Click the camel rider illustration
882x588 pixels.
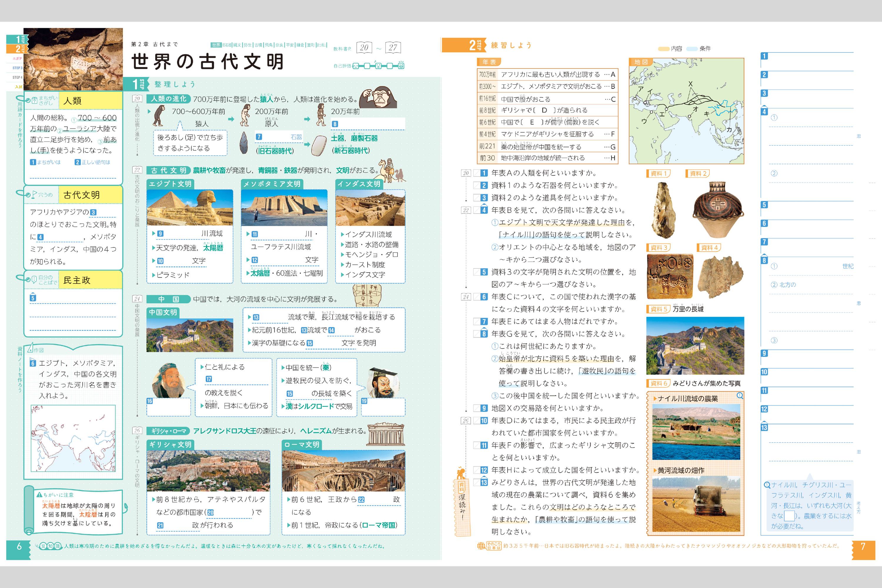click(392, 171)
